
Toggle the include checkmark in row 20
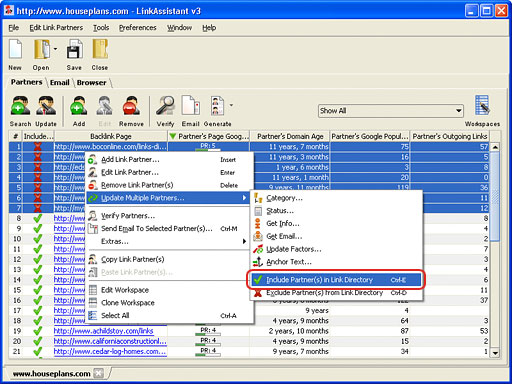click(x=38, y=341)
